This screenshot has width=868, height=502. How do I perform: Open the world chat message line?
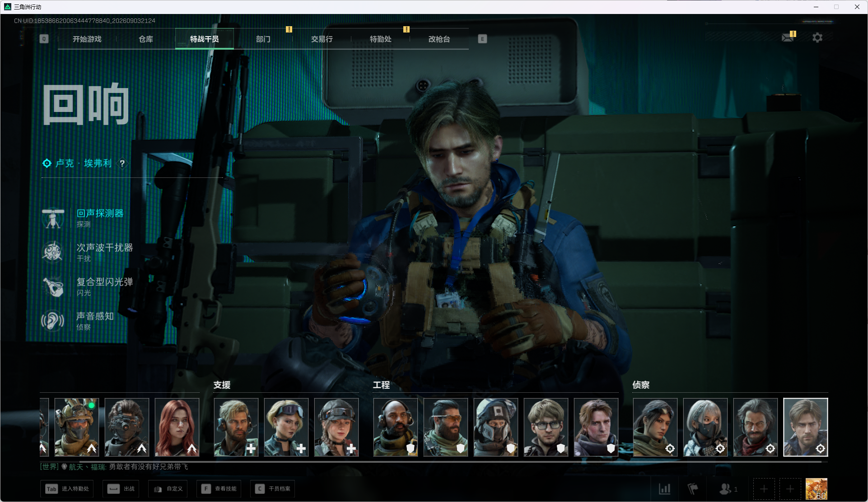coord(114,467)
